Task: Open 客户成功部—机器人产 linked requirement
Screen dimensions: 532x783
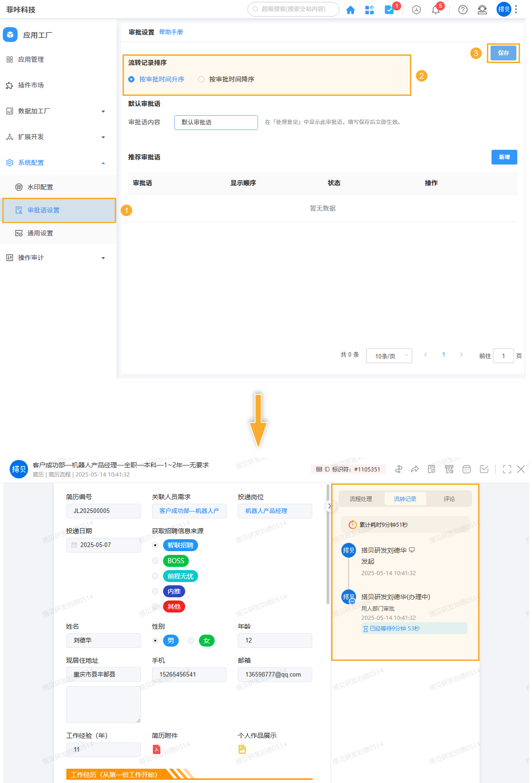Action: click(x=189, y=511)
